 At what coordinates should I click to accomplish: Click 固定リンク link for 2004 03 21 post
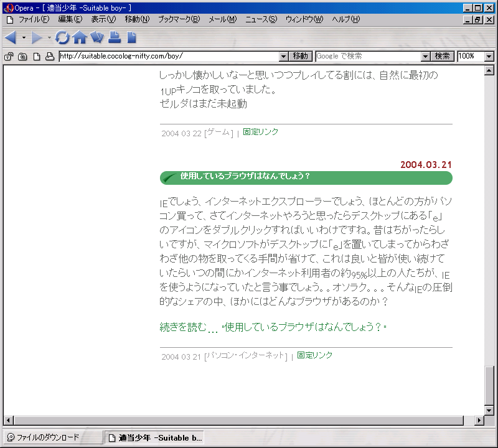pos(314,355)
